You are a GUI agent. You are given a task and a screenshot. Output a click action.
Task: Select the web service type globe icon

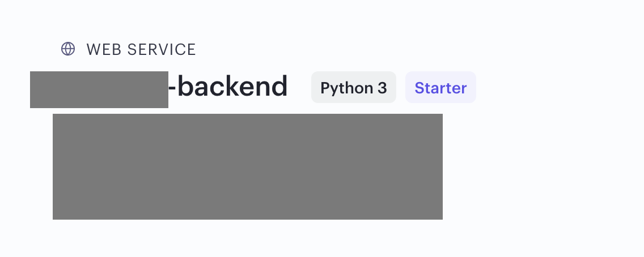(x=68, y=49)
